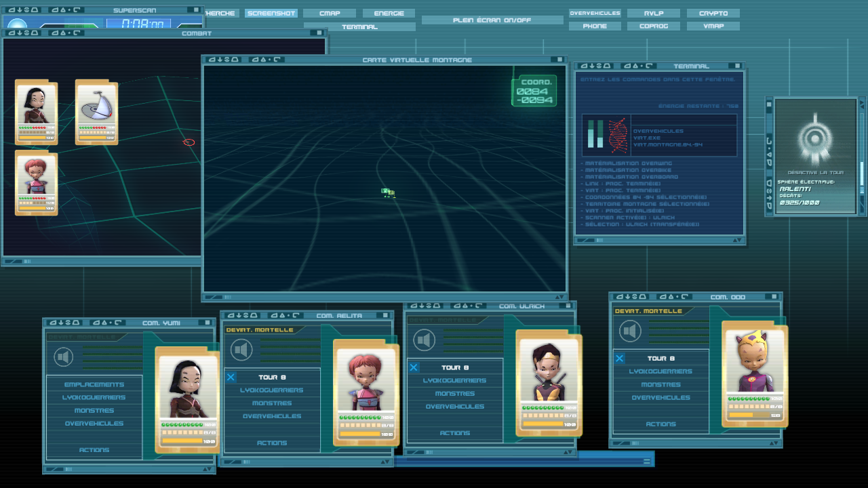Click the 'VIRT.EXE' line in Terminal

pyautogui.click(x=646, y=138)
